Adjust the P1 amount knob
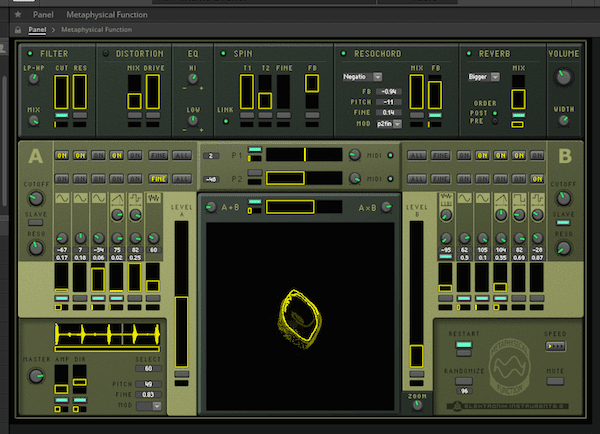600x434 pixels. pos(355,155)
